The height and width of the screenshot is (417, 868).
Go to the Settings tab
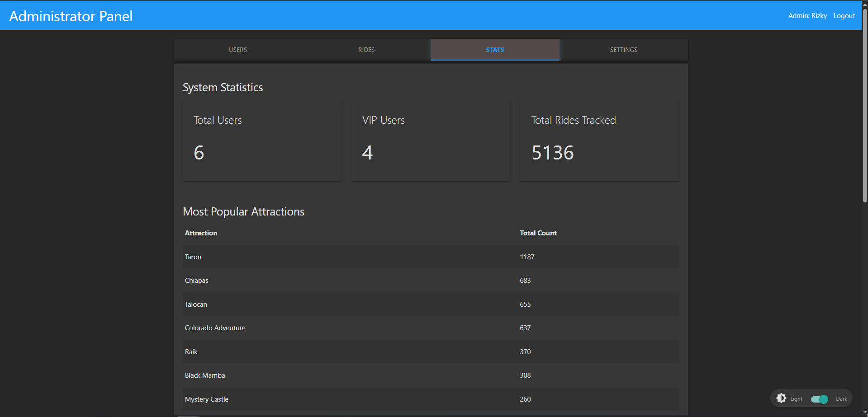tap(623, 50)
